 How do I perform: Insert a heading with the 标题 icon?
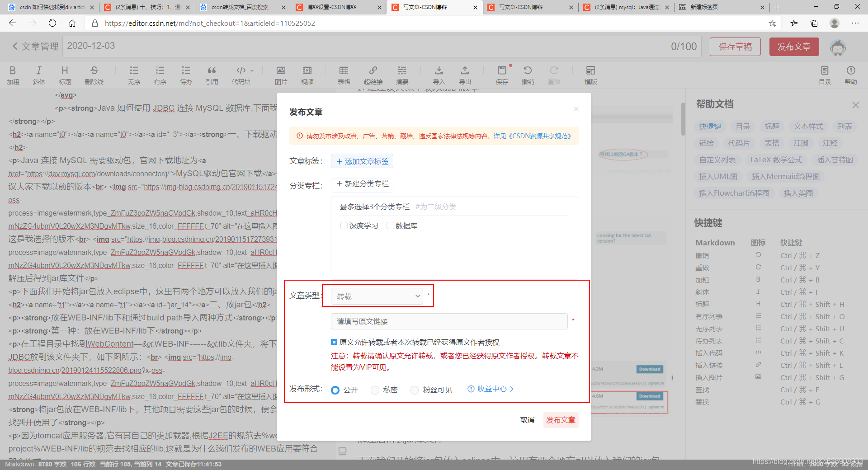(65, 75)
